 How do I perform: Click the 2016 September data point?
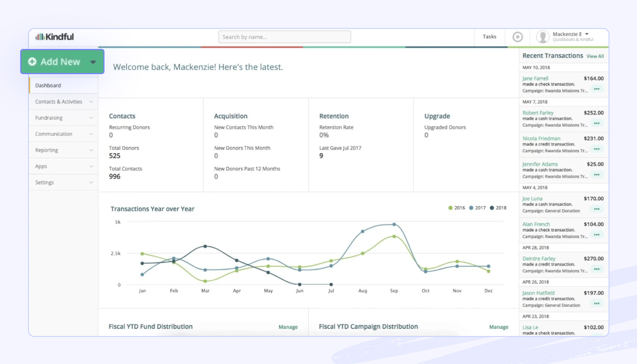[394, 236]
